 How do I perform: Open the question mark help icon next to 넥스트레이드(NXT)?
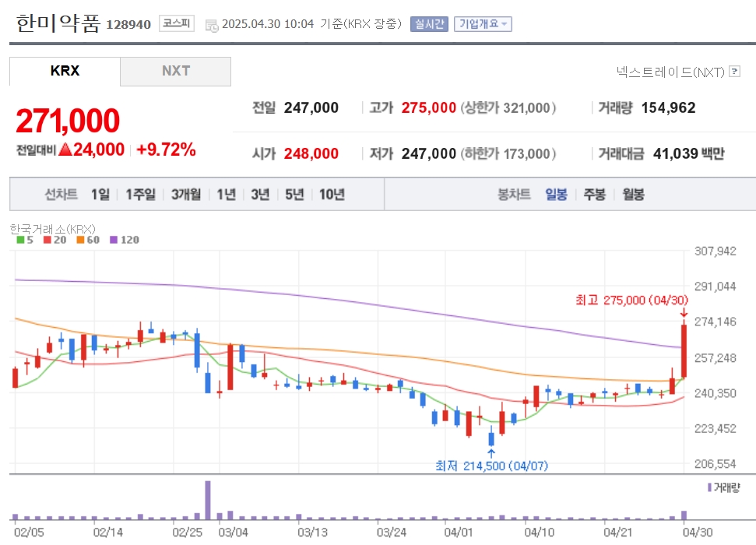[x=735, y=72]
